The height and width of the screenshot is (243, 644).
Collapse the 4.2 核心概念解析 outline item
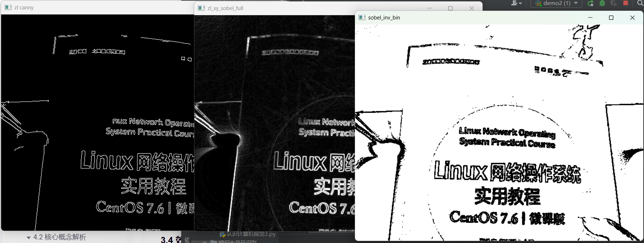pyautogui.click(x=28, y=238)
